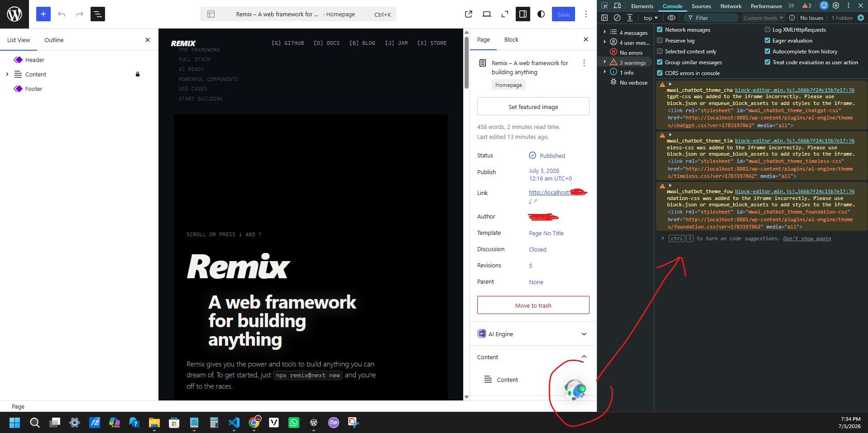Open the Custom levels dropdown
This screenshot has width=868, height=433.
tap(763, 18)
